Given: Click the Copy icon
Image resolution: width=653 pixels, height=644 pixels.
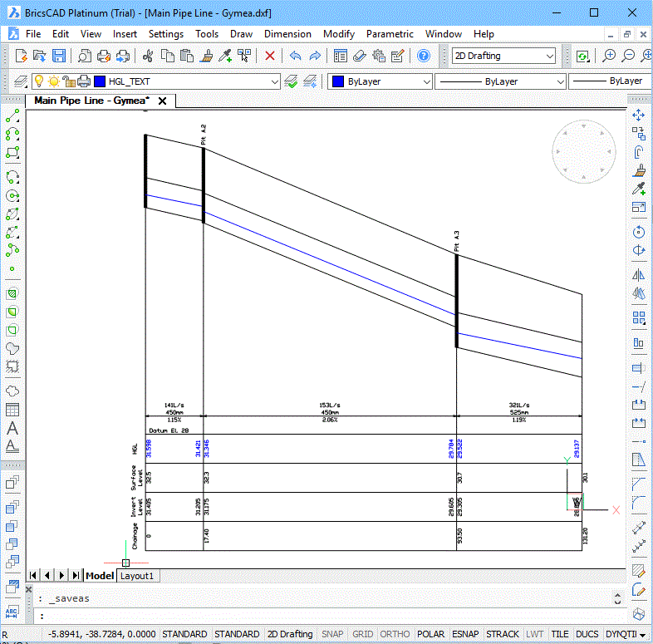Looking at the screenshot, I should [168, 56].
